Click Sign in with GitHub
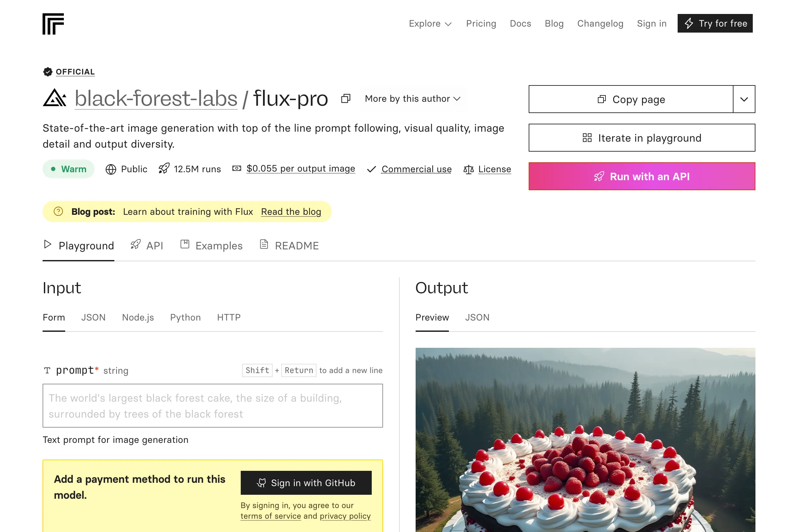The width and height of the screenshot is (798, 532). point(306,482)
